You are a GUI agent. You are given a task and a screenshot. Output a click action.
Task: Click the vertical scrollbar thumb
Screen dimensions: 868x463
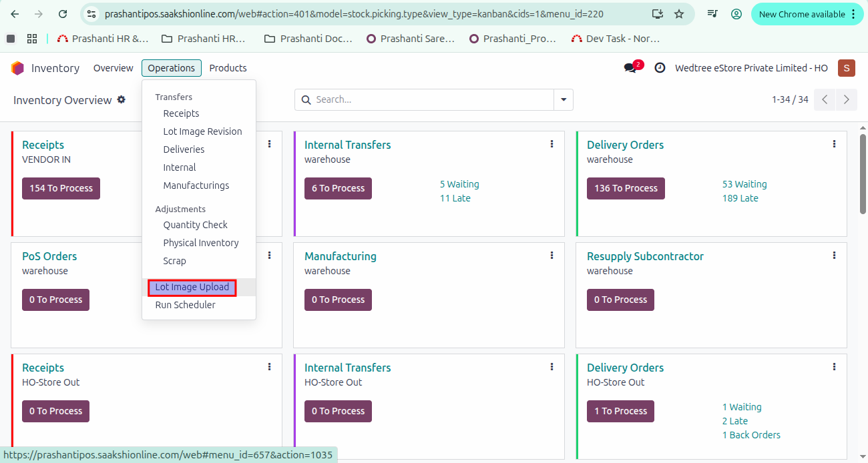[x=863, y=173]
